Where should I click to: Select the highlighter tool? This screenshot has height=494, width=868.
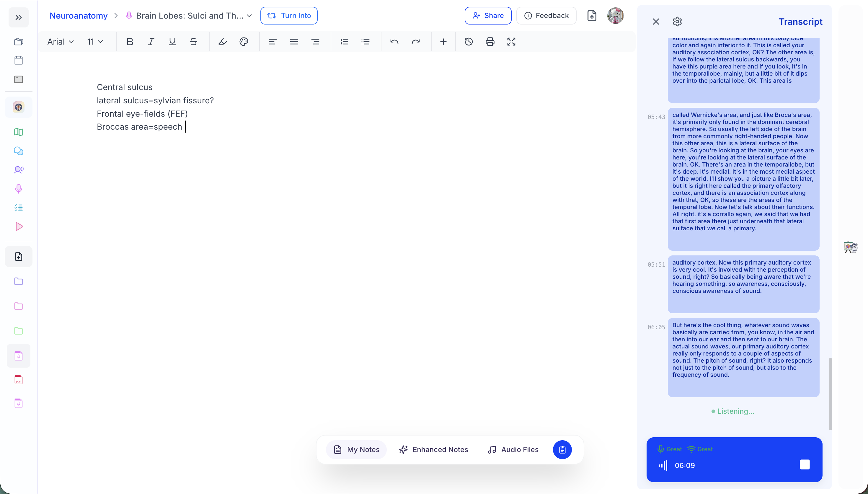[223, 42]
